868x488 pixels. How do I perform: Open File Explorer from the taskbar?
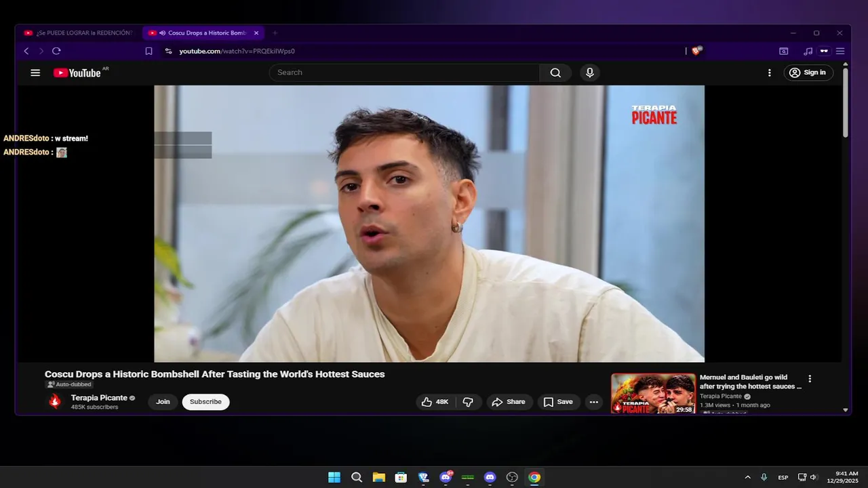pos(378,477)
